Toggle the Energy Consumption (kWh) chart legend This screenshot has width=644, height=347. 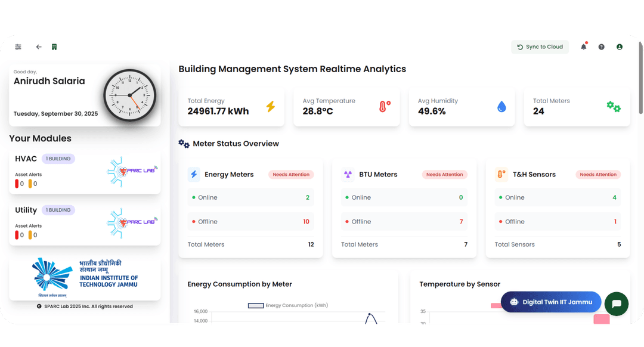point(288,305)
